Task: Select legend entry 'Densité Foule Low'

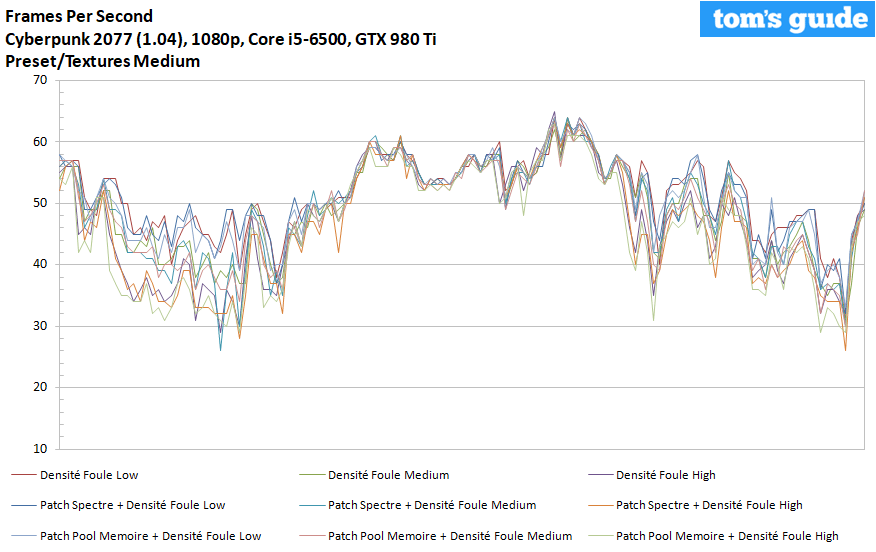Action: click(x=89, y=475)
